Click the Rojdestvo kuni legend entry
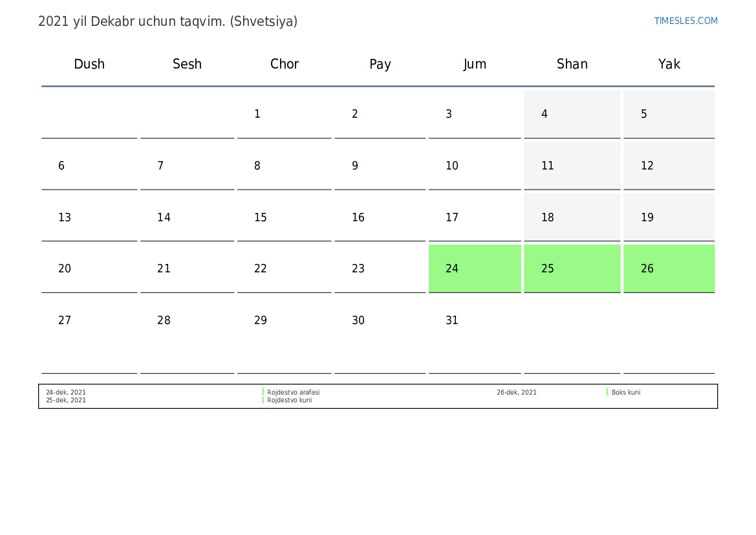Image resolution: width=756 pixels, height=535 pixels. point(289,400)
